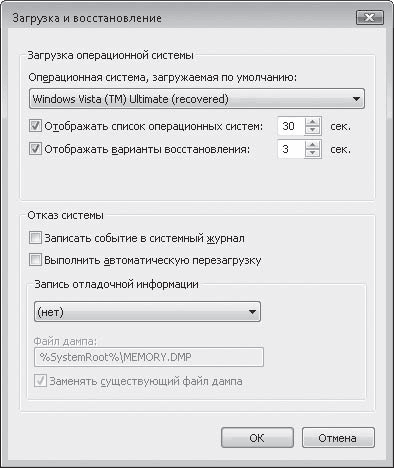Decrease recovery options time with down arrow
Viewport: 394px width, 468px height.
(x=313, y=153)
